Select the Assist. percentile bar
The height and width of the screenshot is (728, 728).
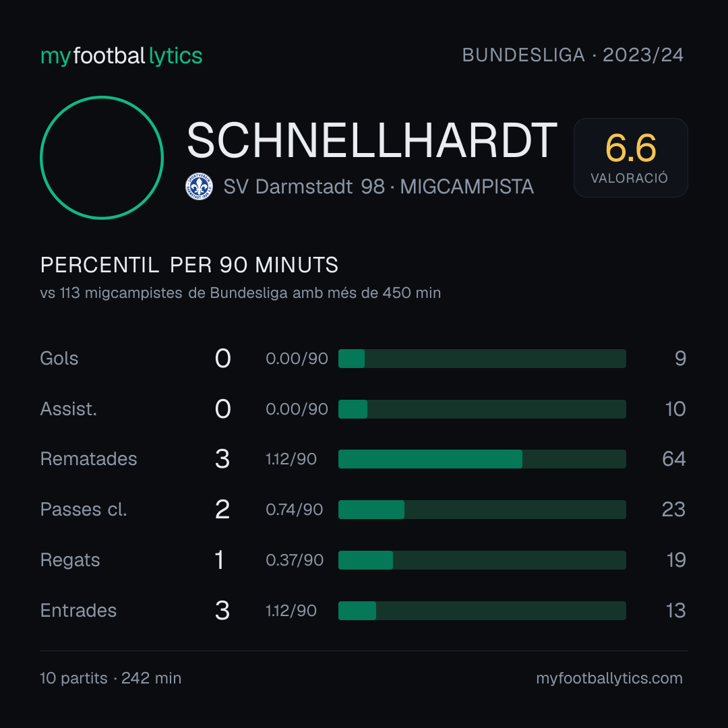[482, 409]
